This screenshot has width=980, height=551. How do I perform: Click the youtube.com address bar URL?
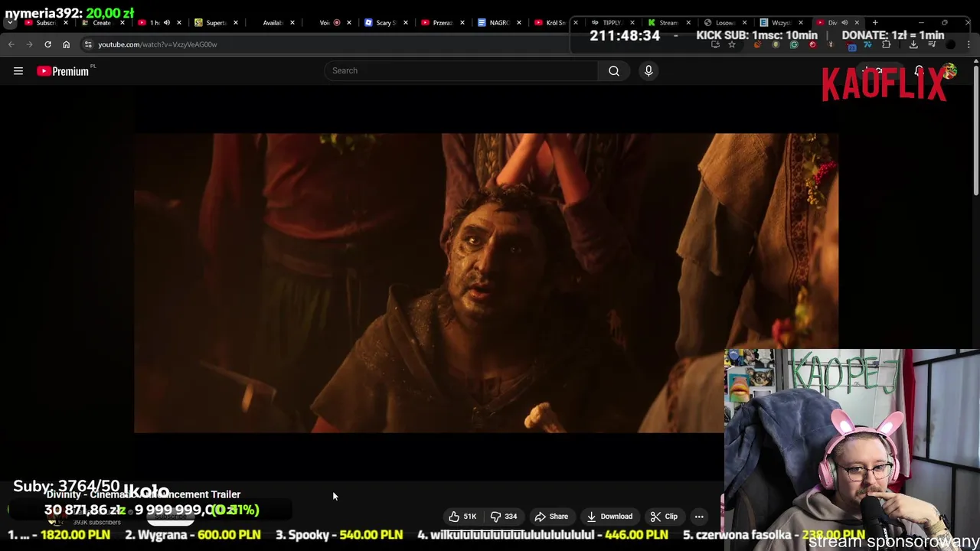point(158,44)
